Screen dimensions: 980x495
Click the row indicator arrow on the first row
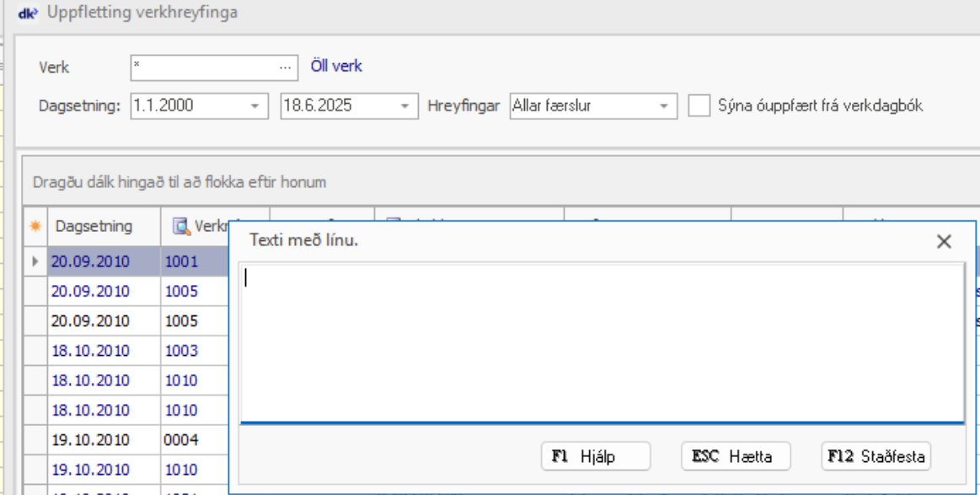click(35, 261)
